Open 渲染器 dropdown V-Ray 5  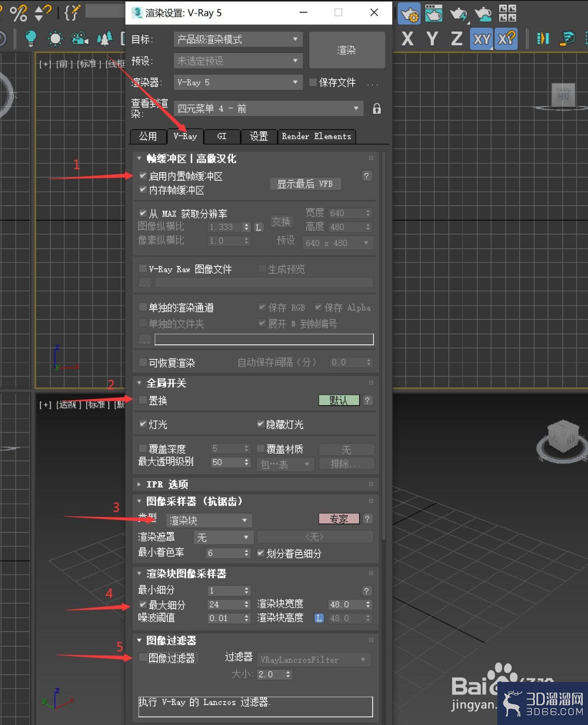pos(238,82)
